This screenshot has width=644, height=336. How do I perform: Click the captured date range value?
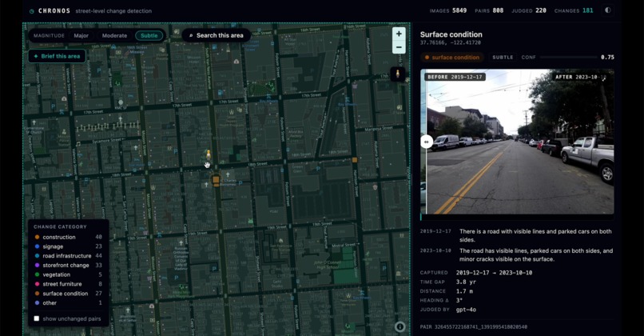[x=494, y=273]
